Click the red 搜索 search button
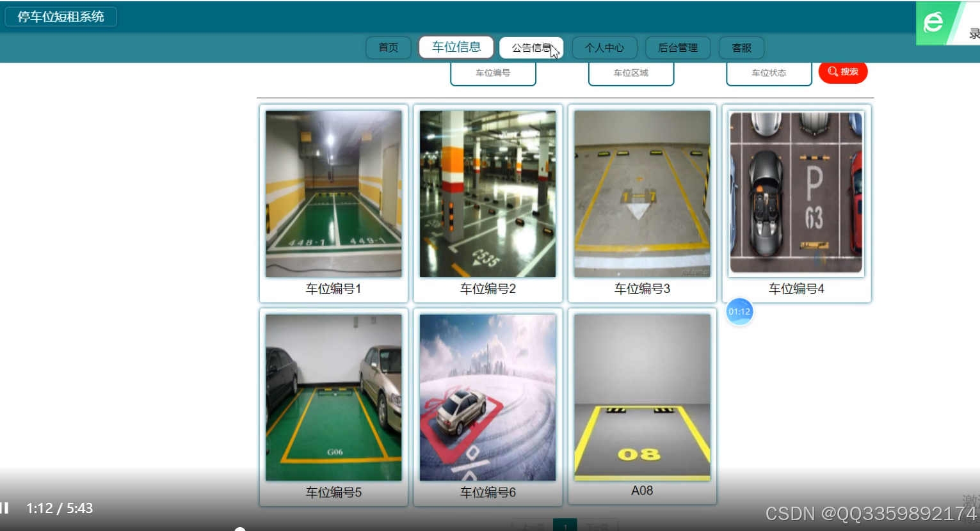This screenshot has height=531, width=980. point(843,72)
